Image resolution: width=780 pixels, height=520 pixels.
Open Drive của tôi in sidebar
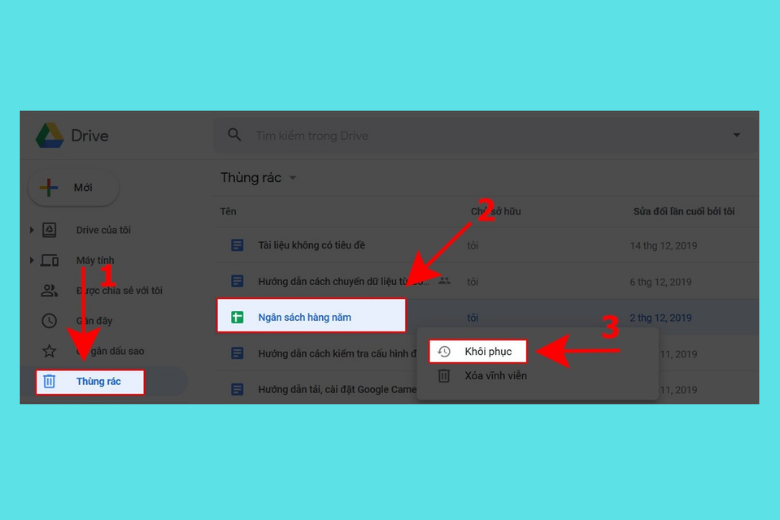click(x=103, y=230)
